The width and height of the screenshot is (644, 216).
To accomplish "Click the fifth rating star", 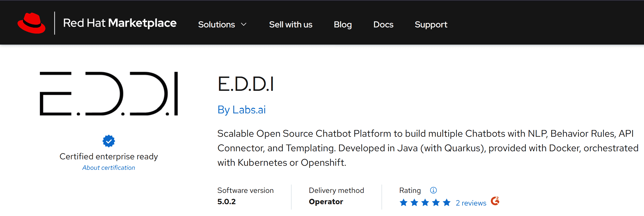I will tap(447, 203).
